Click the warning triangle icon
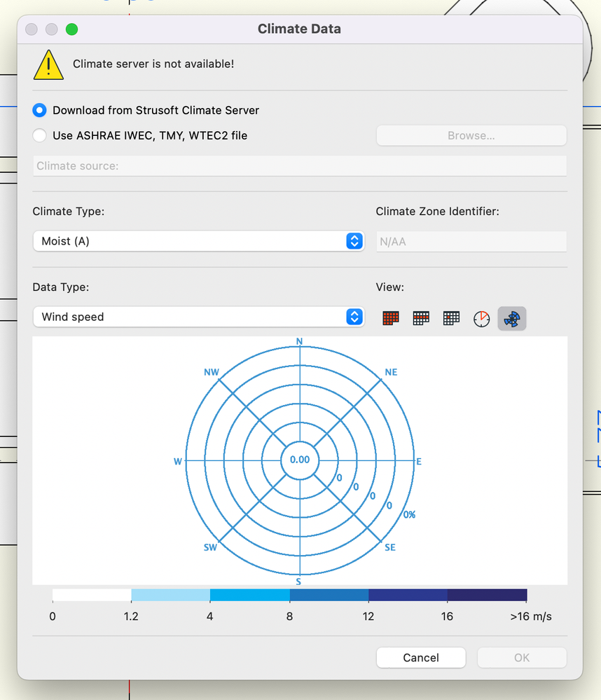The image size is (601, 700). (48, 63)
